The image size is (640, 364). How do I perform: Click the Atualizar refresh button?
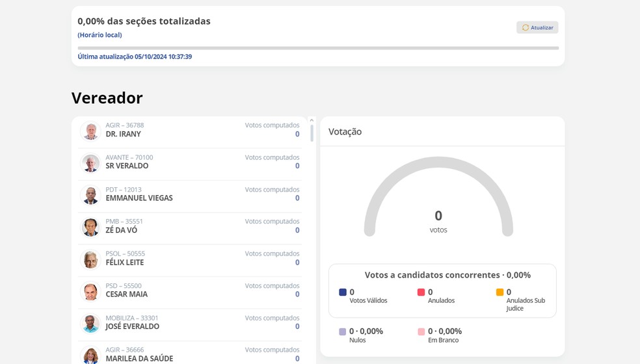click(537, 27)
